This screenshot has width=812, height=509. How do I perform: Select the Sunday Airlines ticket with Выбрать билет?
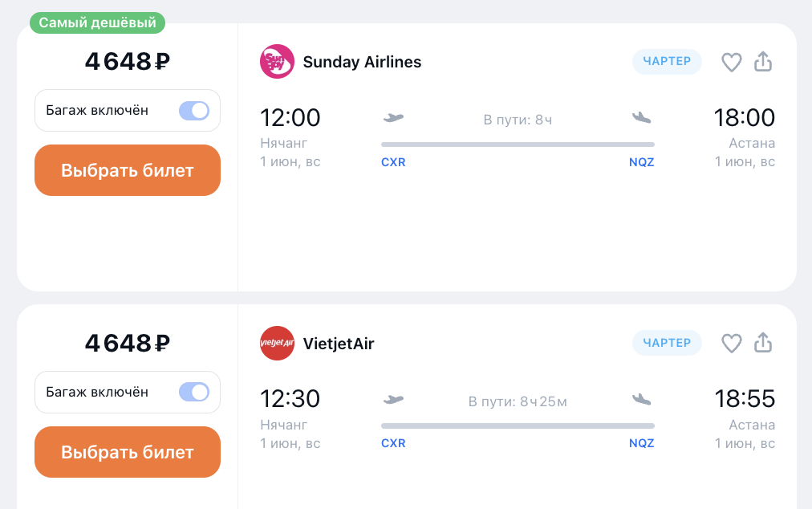[x=128, y=170]
